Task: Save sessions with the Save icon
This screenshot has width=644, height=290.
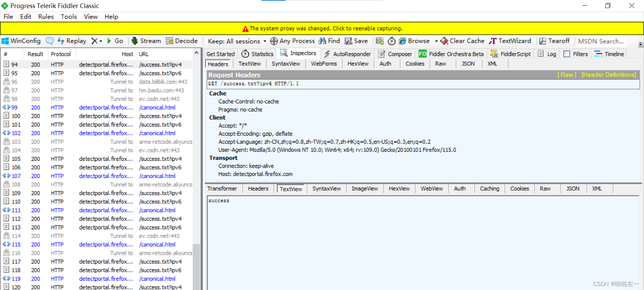Action: point(357,41)
